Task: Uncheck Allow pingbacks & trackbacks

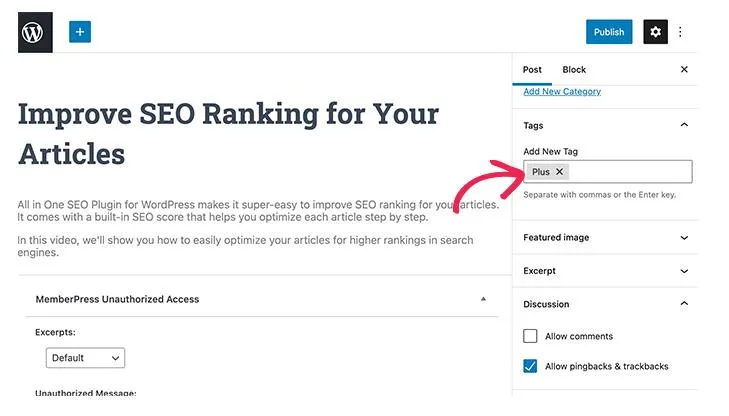Action: (x=530, y=366)
